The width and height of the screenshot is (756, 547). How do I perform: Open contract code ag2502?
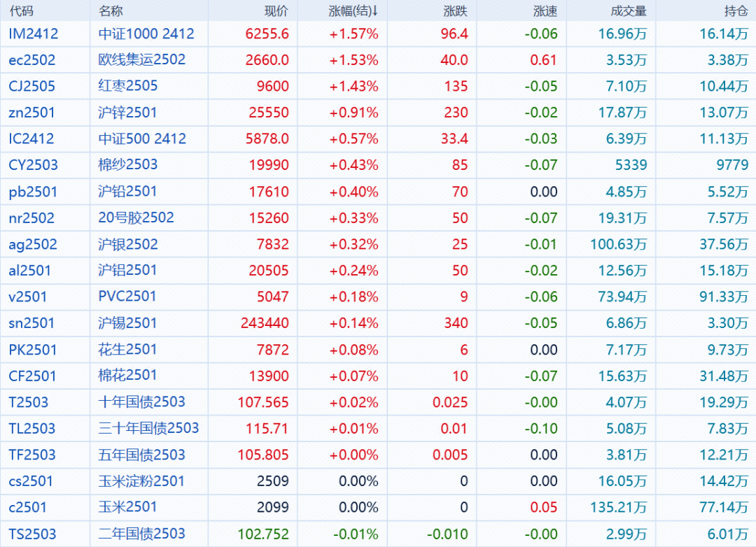coord(33,244)
